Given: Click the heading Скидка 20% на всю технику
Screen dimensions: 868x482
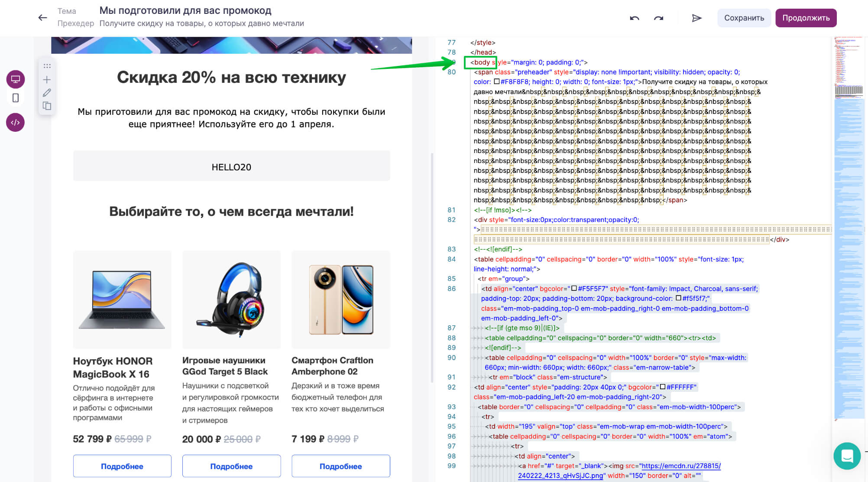Looking at the screenshot, I should [231, 78].
